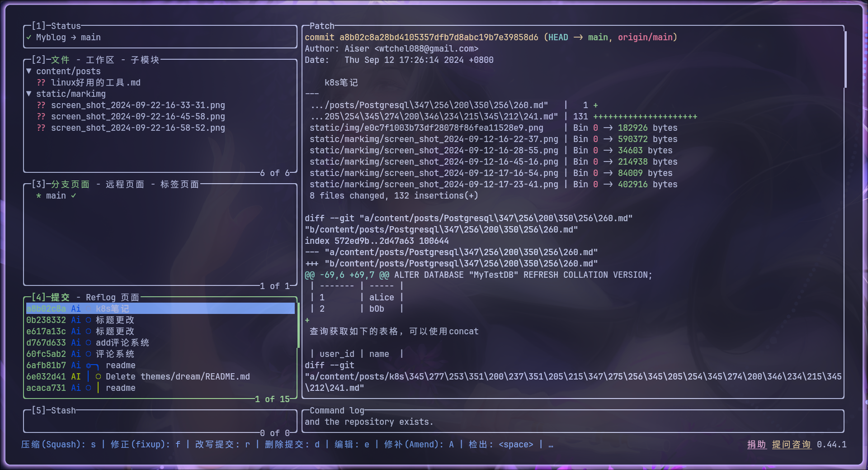Select commit d767d633 add评论系统
The height and width of the screenshot is (470, 868).
[x=160, y=342]
